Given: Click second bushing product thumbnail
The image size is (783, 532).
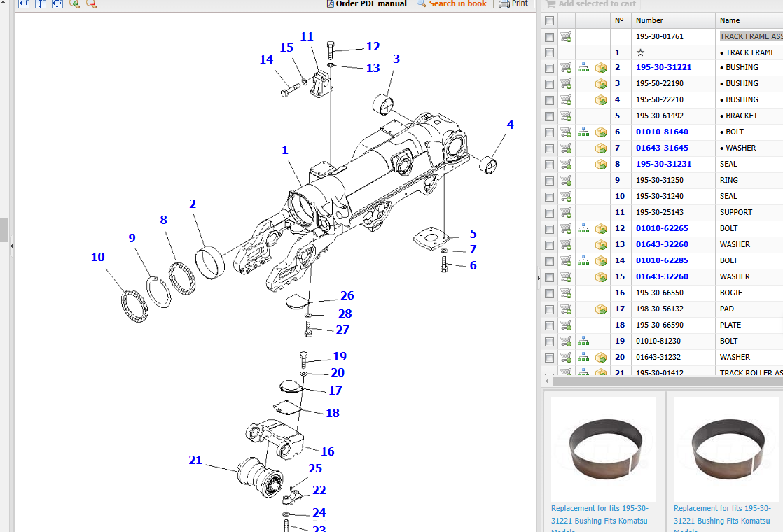Looking at the screenshot, I should 726,449.
